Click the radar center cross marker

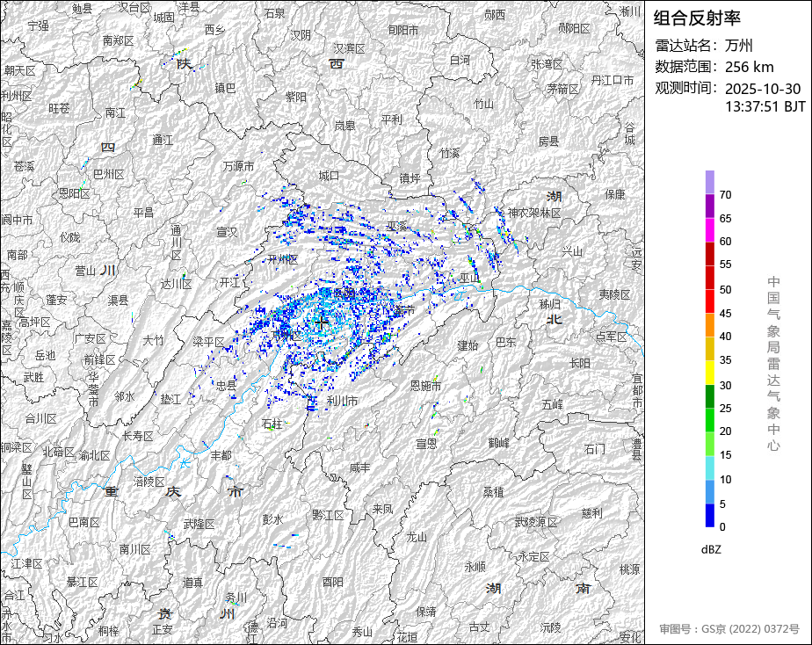point(322,323)
